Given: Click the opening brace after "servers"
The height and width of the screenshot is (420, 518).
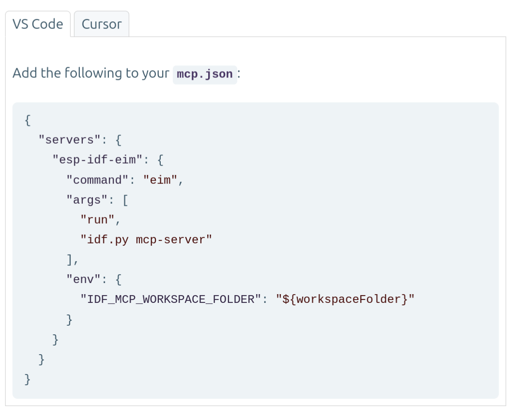Looking at the screenshot, I should tap(119, 140).
